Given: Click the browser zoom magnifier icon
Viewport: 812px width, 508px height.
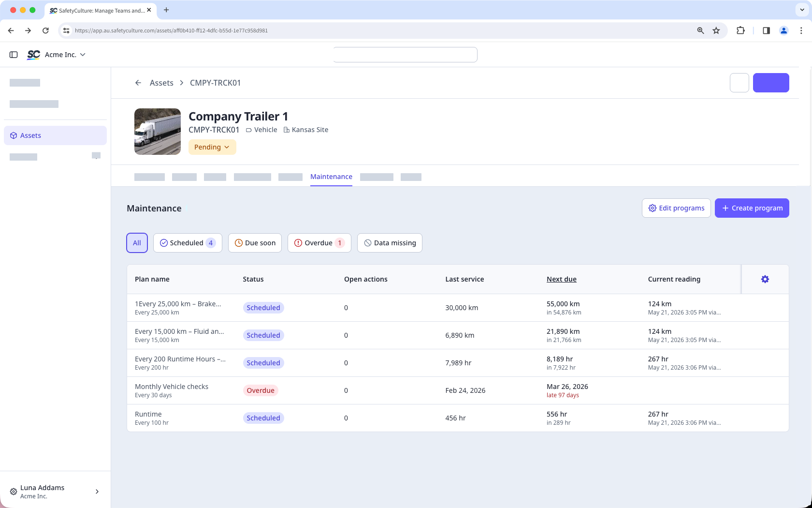Looking at the screenshot, I should (x=700, y=30).
